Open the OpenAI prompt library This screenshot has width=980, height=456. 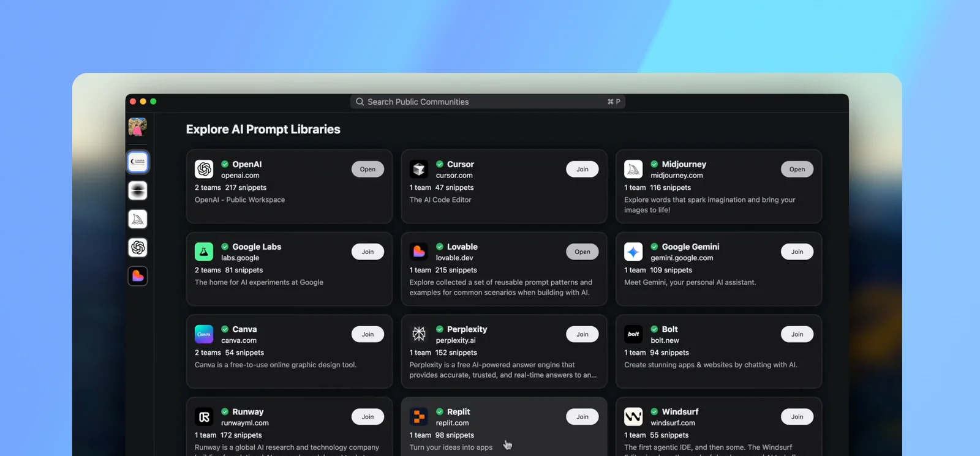tap(367, 170)
